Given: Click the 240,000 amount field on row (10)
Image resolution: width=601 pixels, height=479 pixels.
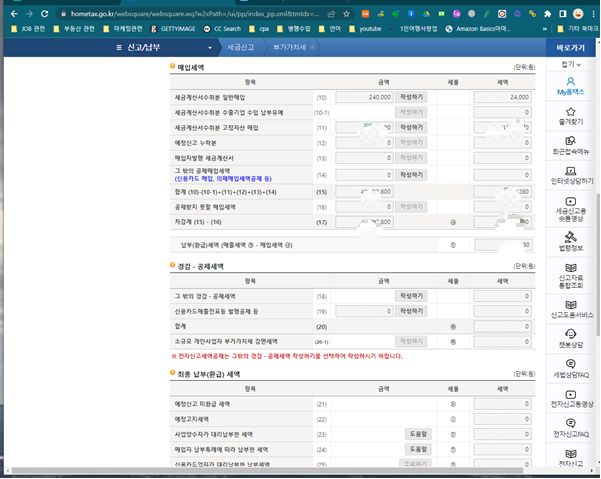Looking at the screenshot, I should tap(364, 97).
